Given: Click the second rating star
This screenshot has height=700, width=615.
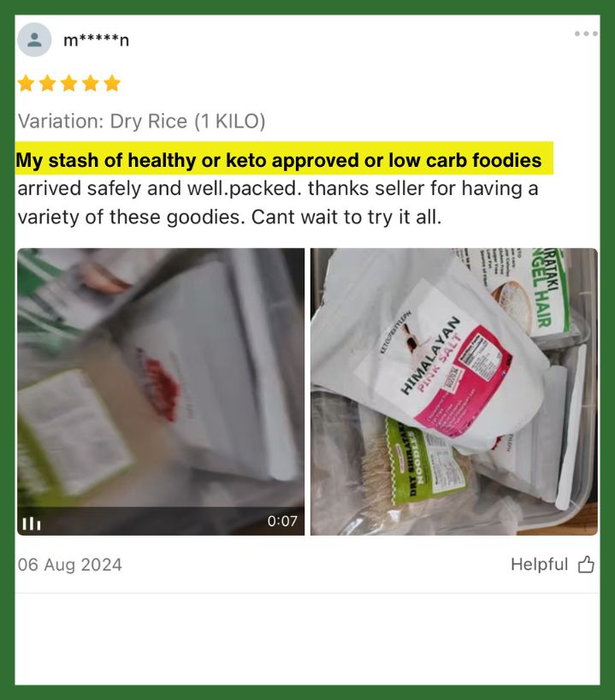Looking at the screenshot, I should pyautogui.click(x=47, y=84).
